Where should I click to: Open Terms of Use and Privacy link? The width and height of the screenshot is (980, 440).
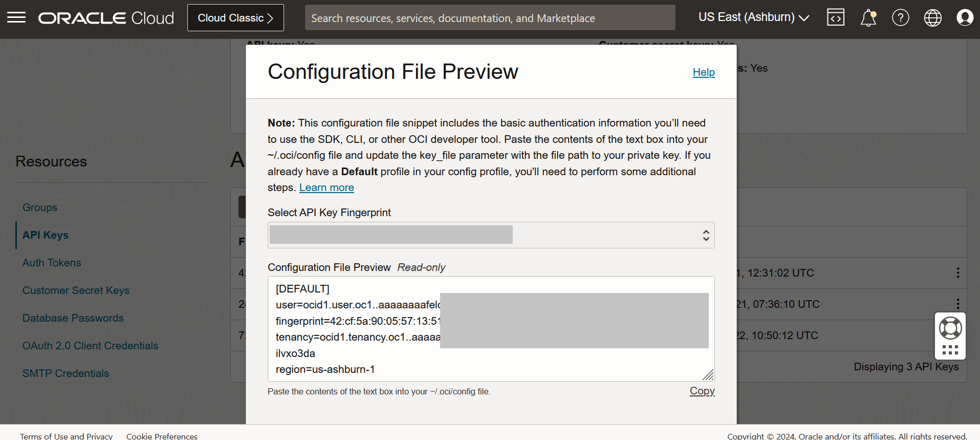[67, 436]
